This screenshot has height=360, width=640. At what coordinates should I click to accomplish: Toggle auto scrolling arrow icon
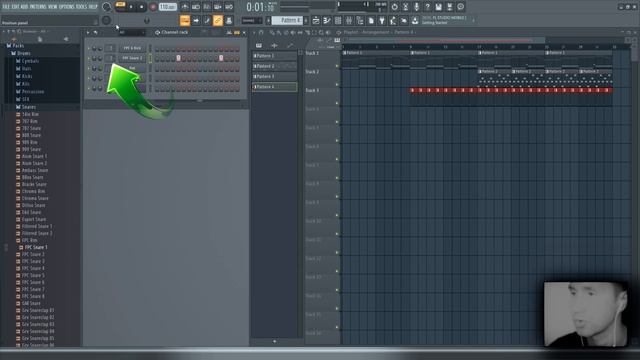[x=196, y=20]
